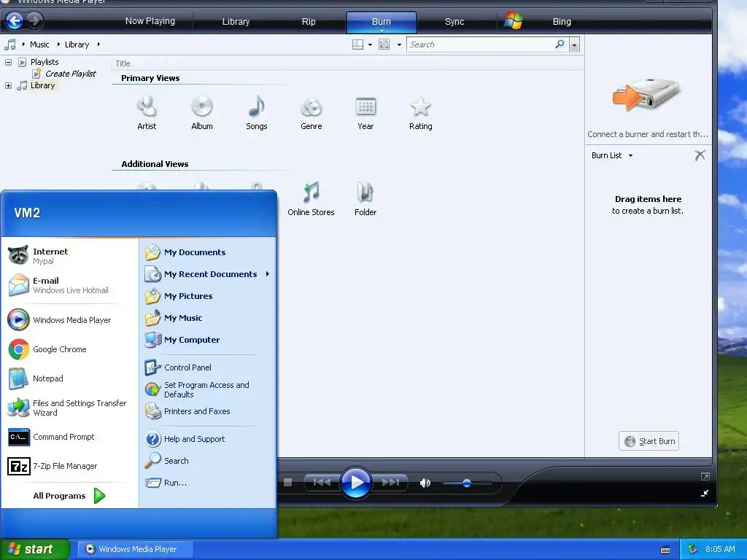
Task: Launch Google Chrome from Start menu
Action: point(70,349)
